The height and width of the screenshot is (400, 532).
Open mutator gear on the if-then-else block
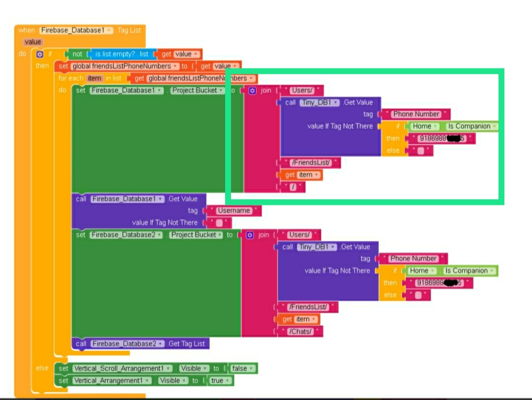[x=40, y=54]
